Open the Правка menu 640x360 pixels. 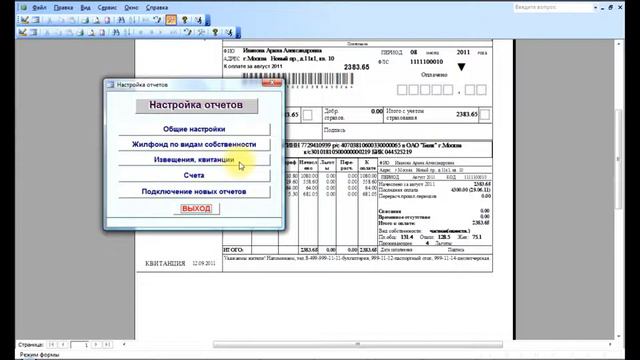coord(63,7)
